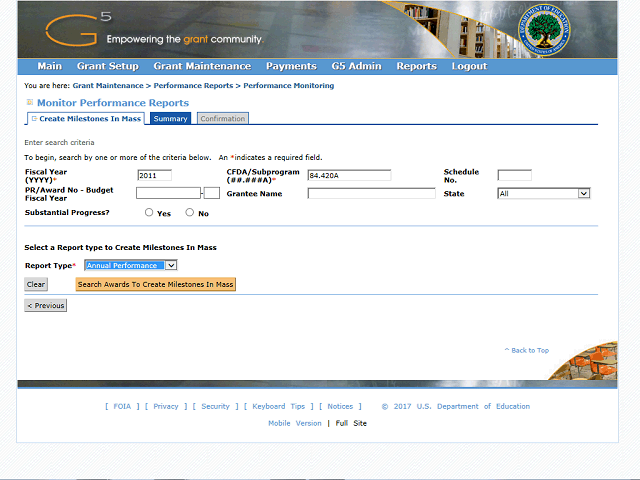Viewport: 640px width, 480px height.
Task: Open the Privacy footer link
Action: 166,407
